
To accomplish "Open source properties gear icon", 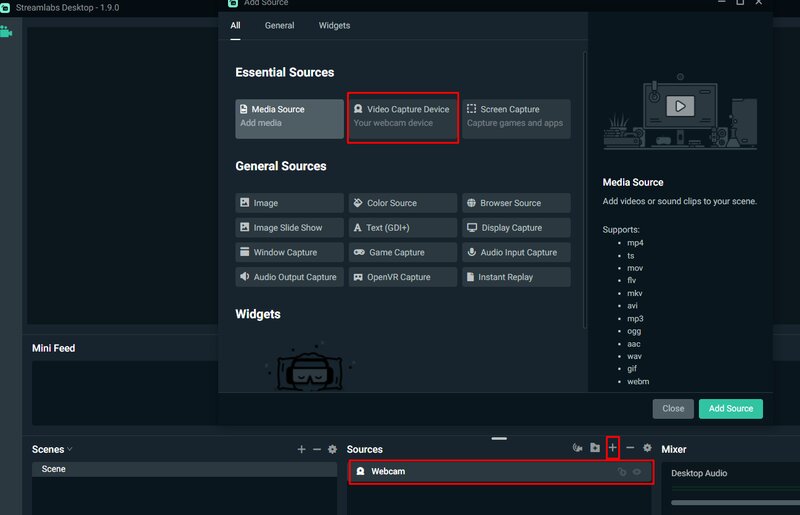I will 647,448.
